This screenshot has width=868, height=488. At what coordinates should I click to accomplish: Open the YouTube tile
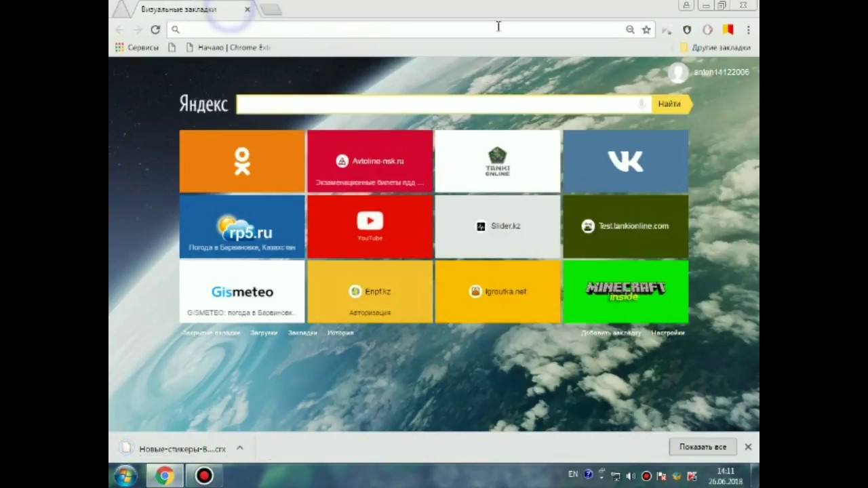[x=370, y=226]
